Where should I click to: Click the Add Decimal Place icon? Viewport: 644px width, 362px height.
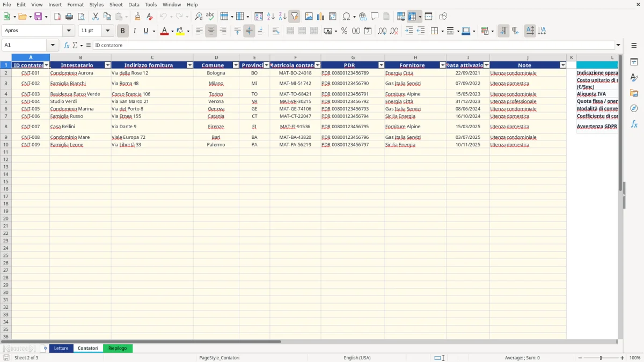click(382, 31)
